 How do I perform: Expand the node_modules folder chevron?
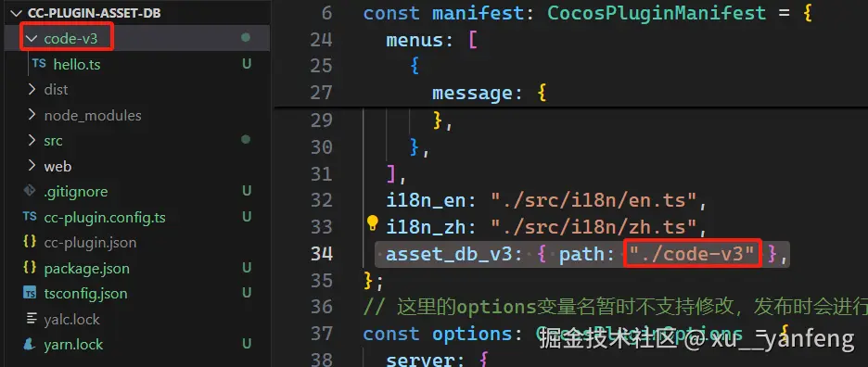point(32,115)
